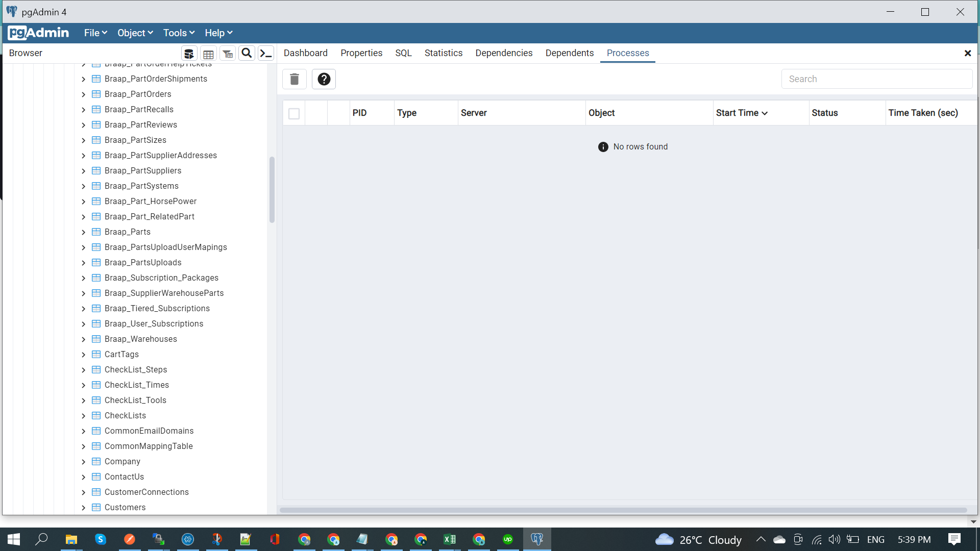Click the horizontal scrollbar under the table

point(623,510)
